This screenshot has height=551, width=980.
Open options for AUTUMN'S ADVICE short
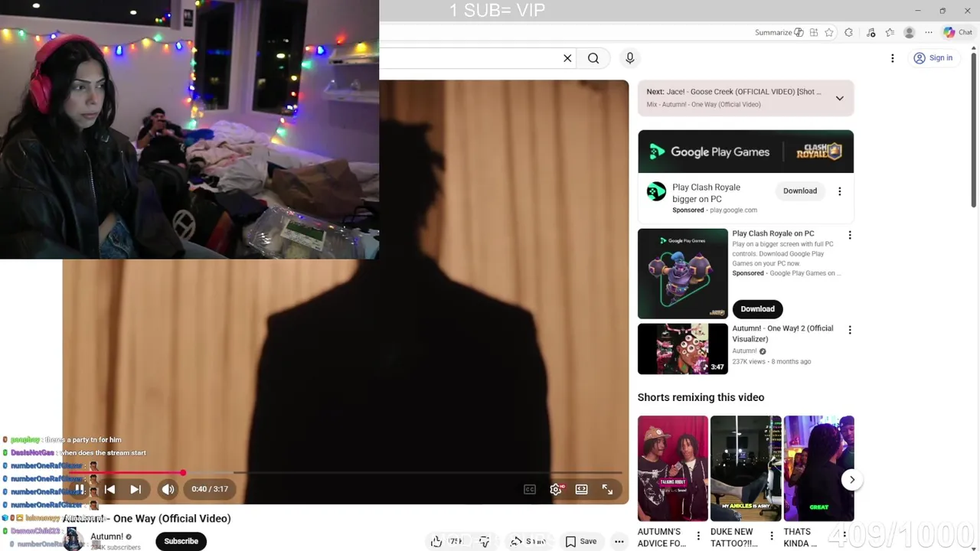pyautogui.click(x=698, y=536)
